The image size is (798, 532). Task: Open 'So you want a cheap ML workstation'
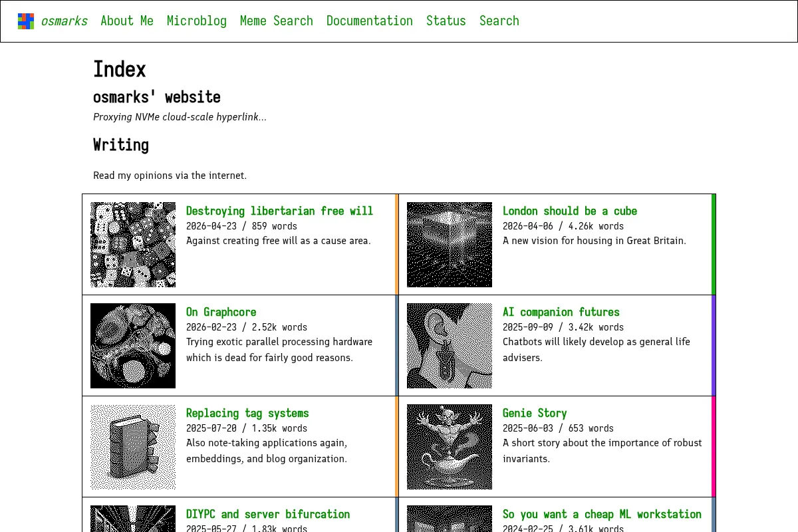coord(602,514)
